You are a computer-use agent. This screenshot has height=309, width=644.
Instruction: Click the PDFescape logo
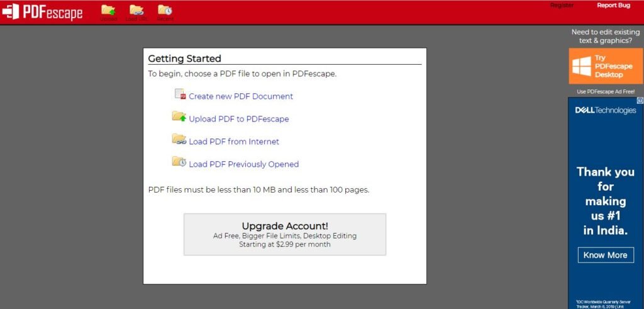tap(42, 12)
